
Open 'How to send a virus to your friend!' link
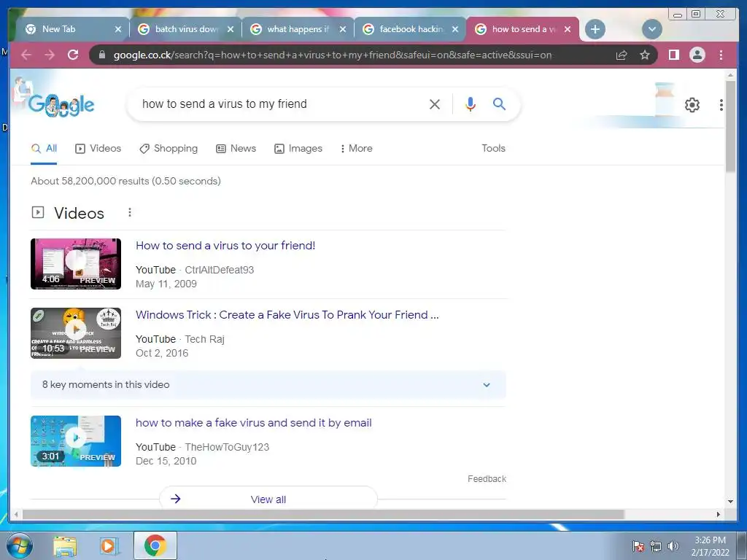(225, 246)
